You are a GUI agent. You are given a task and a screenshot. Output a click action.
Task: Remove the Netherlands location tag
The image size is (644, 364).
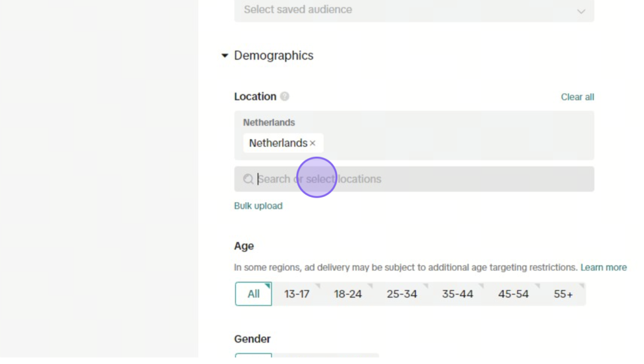click(313, 143)
